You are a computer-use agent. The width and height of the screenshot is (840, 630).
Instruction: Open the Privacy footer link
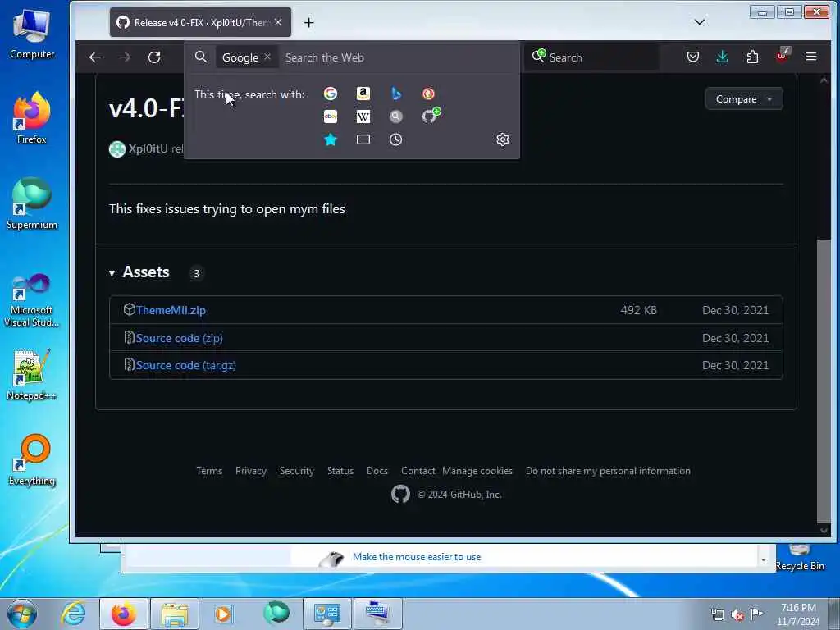251,471
